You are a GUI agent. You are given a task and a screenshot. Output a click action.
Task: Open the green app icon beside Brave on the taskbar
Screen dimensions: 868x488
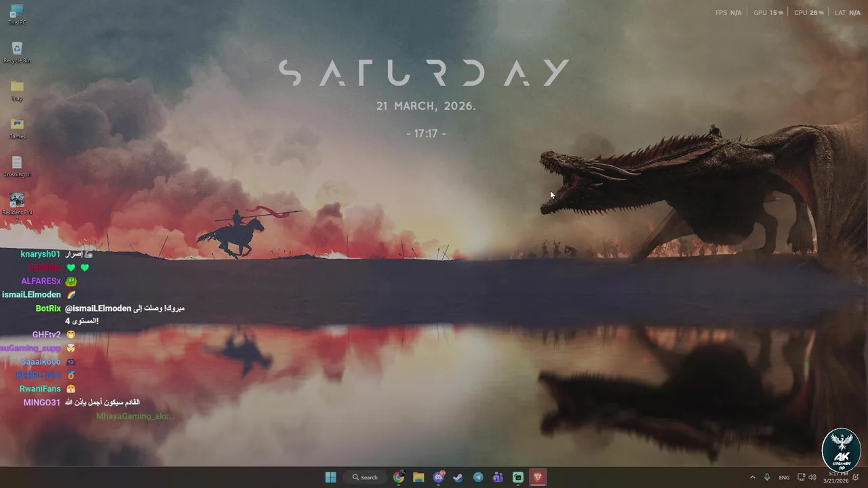coord(518,477)
